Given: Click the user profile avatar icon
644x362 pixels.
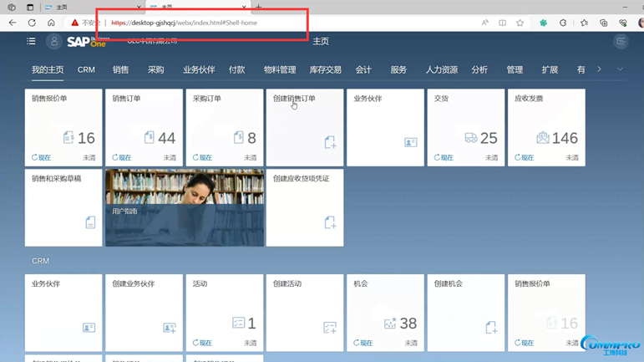Looking at the screenshot, I should pyautogui.click(x=53, y=41).
